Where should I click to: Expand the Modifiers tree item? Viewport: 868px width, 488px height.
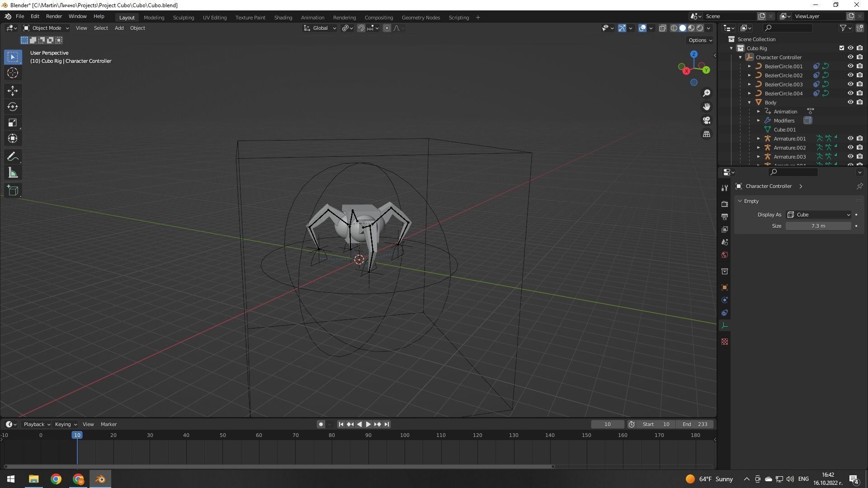pyautogui.click(x=759, y=121)
